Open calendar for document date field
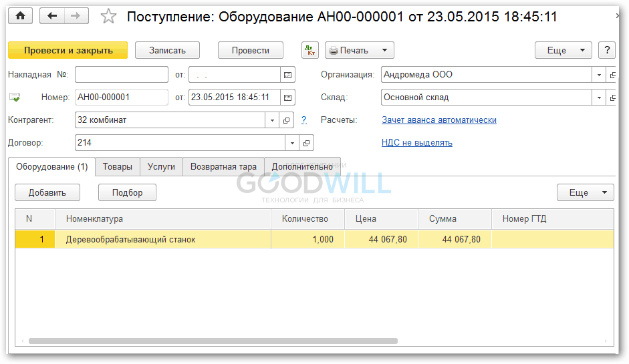629x364 pixels. [287, 98]
